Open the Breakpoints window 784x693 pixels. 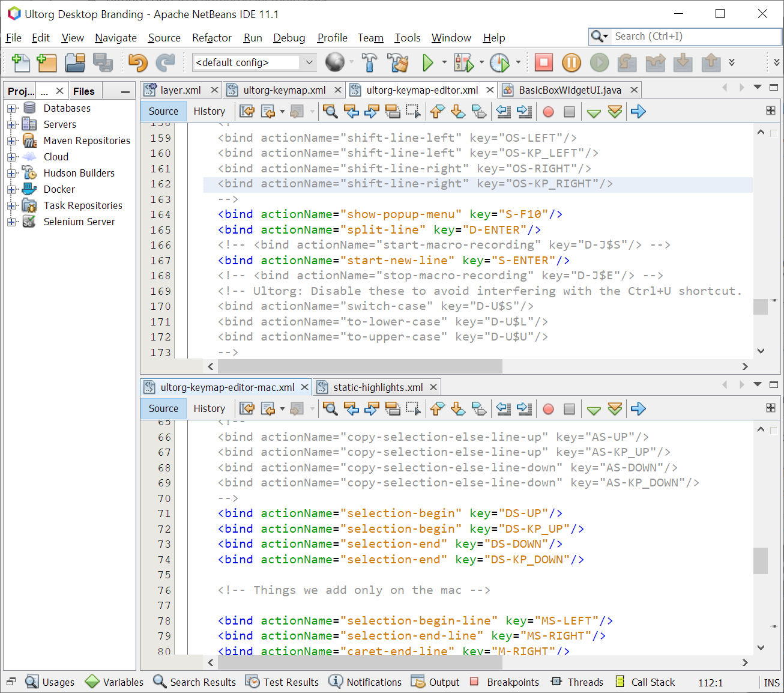coord(504,682)
